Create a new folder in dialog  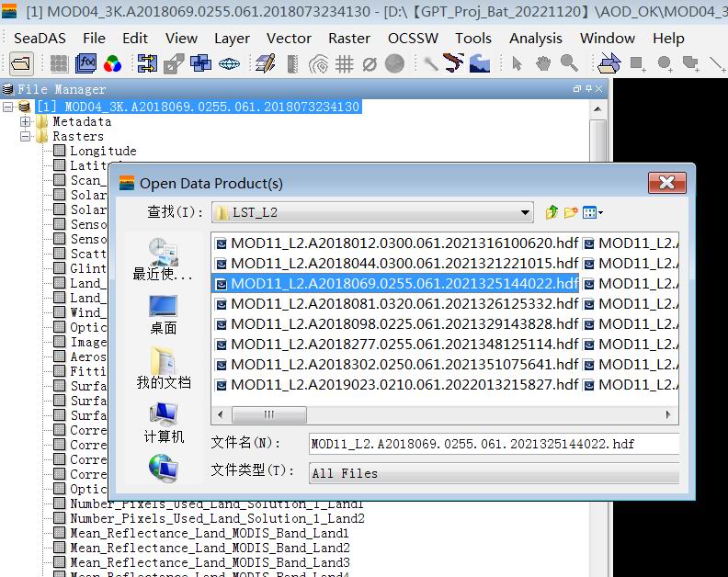571,212
